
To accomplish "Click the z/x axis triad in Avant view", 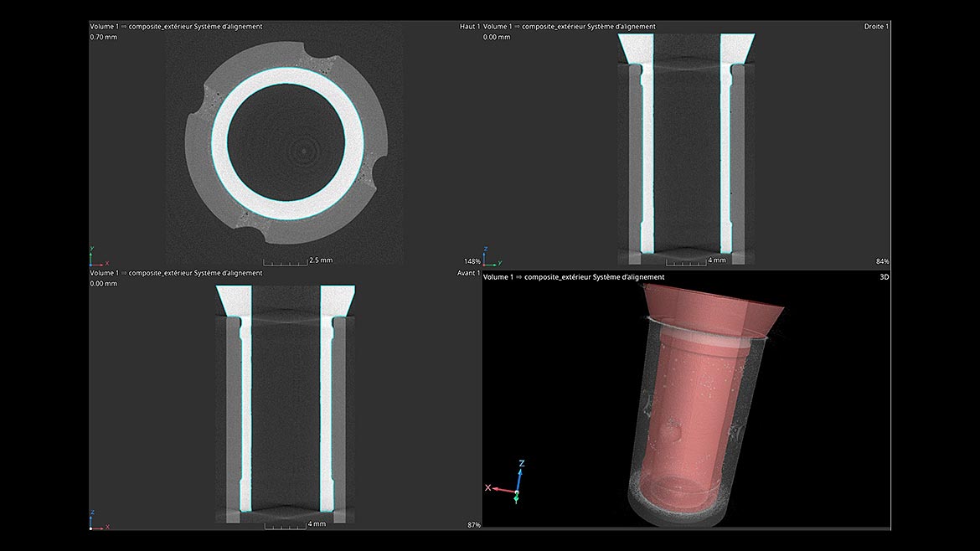I will pyautogui.click(x=100, y=520).
